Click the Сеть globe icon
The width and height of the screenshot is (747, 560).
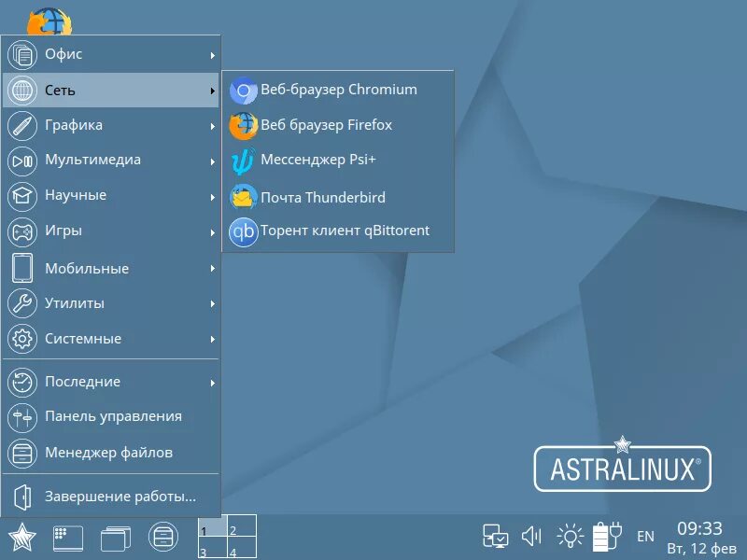click(x=22, y=90)
